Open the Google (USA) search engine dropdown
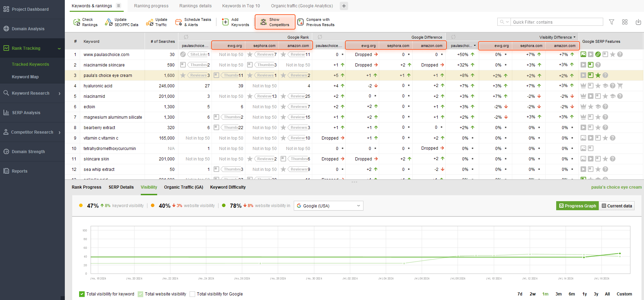This screenshot has width=644, height=300. (x=328, y=206)
